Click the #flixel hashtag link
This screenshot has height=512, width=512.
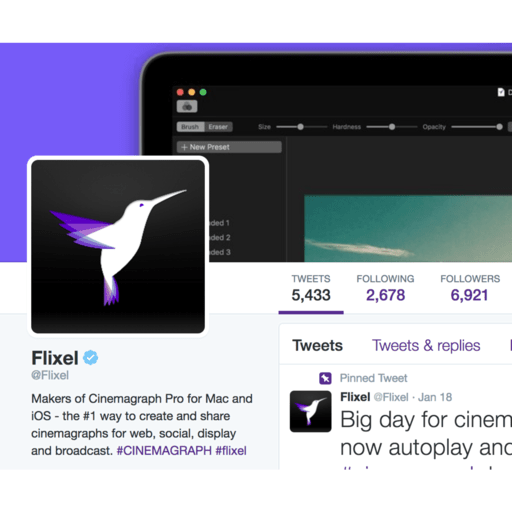pos(231,451)
